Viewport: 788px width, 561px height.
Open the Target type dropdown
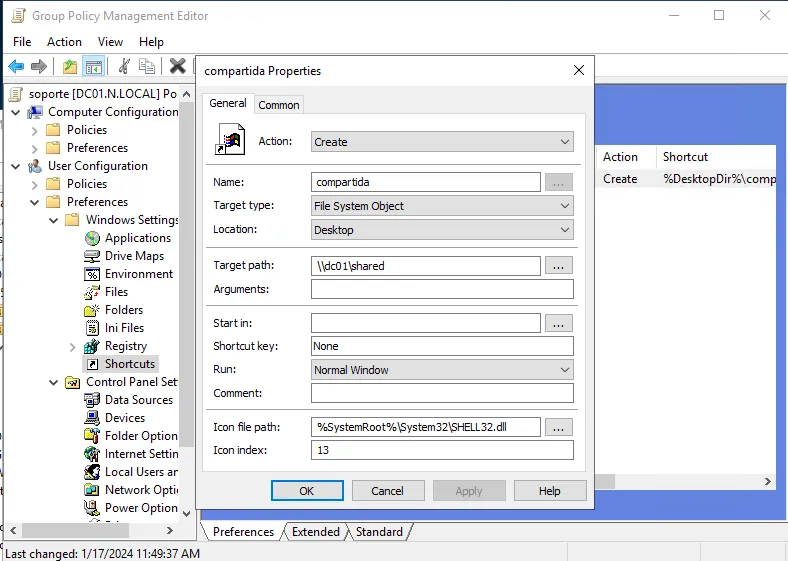click(x=441, y=206)
